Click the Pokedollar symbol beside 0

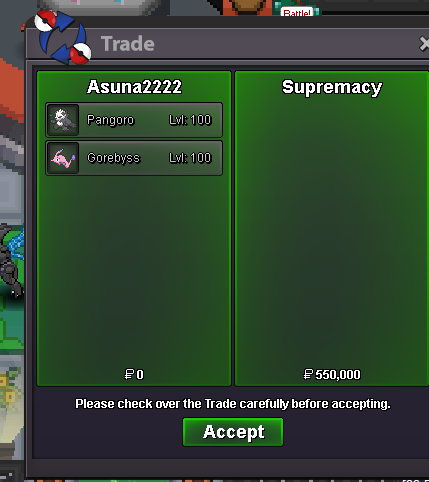[x=129, y=374]
